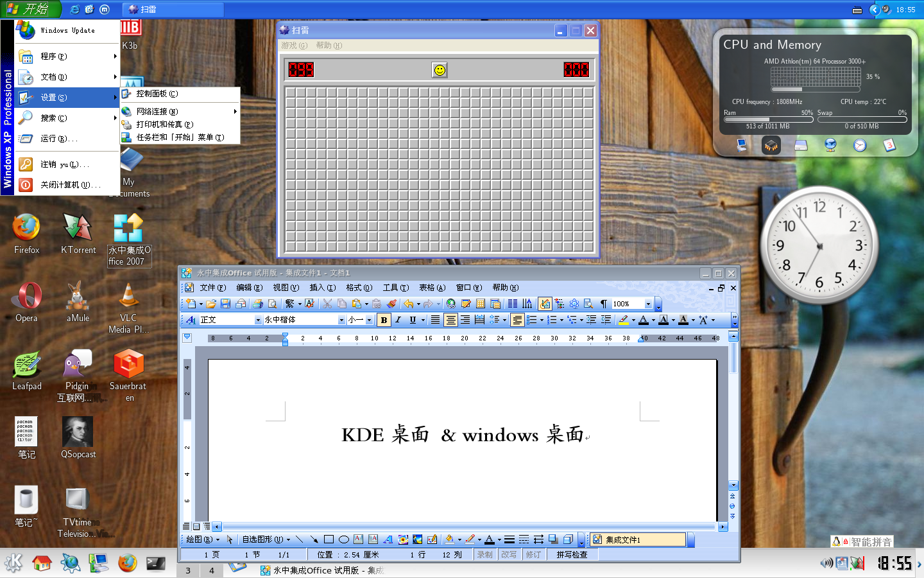
Task: Open the 游戏 menu in Minesweeper
Action: coord(294,46)
